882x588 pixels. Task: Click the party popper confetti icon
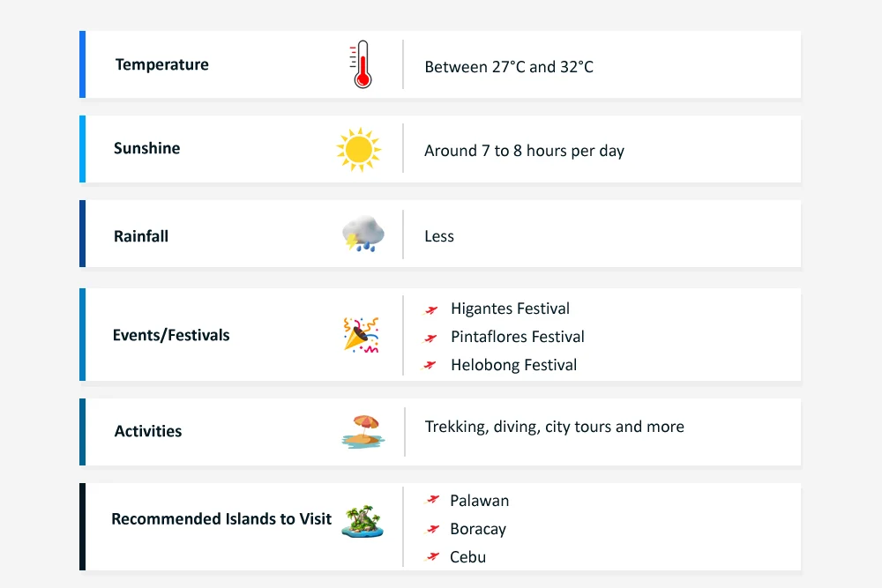click(361, 335)
